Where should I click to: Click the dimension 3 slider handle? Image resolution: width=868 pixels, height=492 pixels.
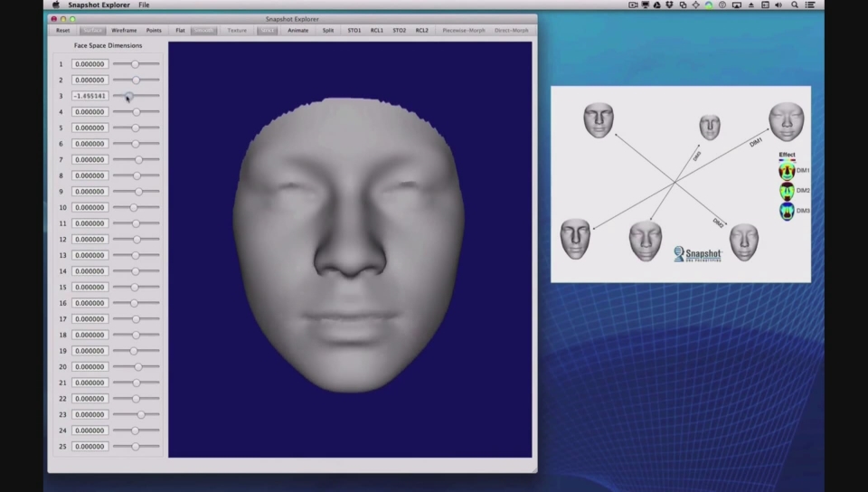pos(128,96)
